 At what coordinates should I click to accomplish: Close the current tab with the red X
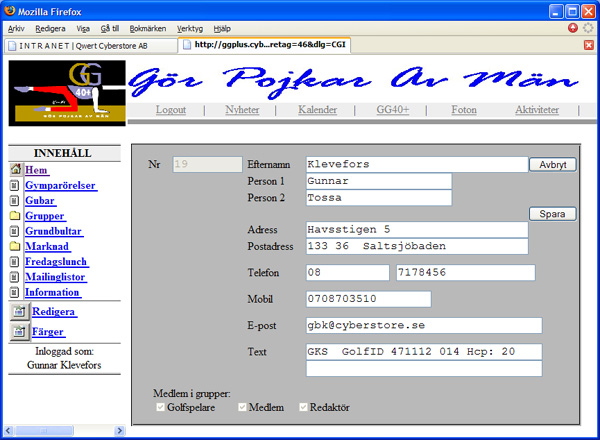pos(589,45)
